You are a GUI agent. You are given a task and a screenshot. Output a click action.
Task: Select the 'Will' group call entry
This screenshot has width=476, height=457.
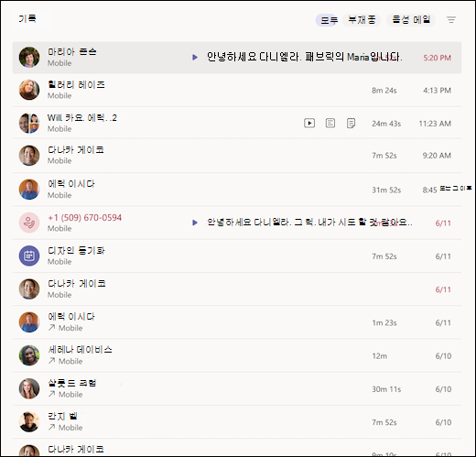237,123
